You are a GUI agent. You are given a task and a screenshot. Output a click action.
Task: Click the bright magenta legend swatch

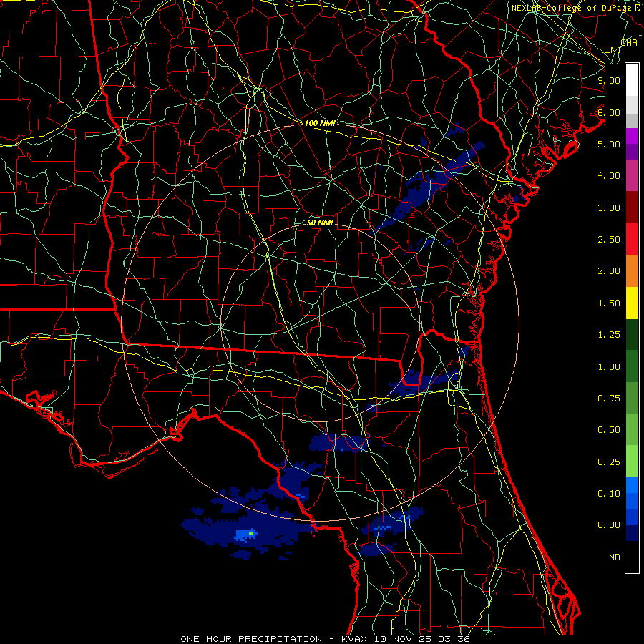coord(632,136)
